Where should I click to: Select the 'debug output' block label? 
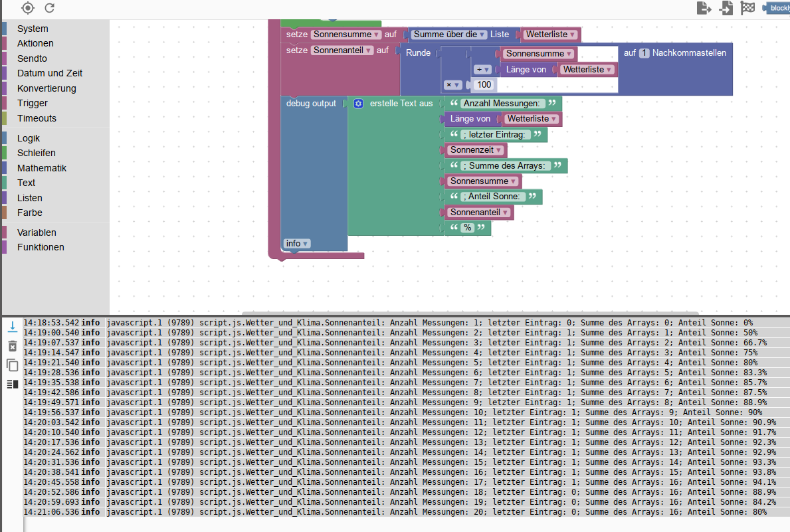(311, 103)
